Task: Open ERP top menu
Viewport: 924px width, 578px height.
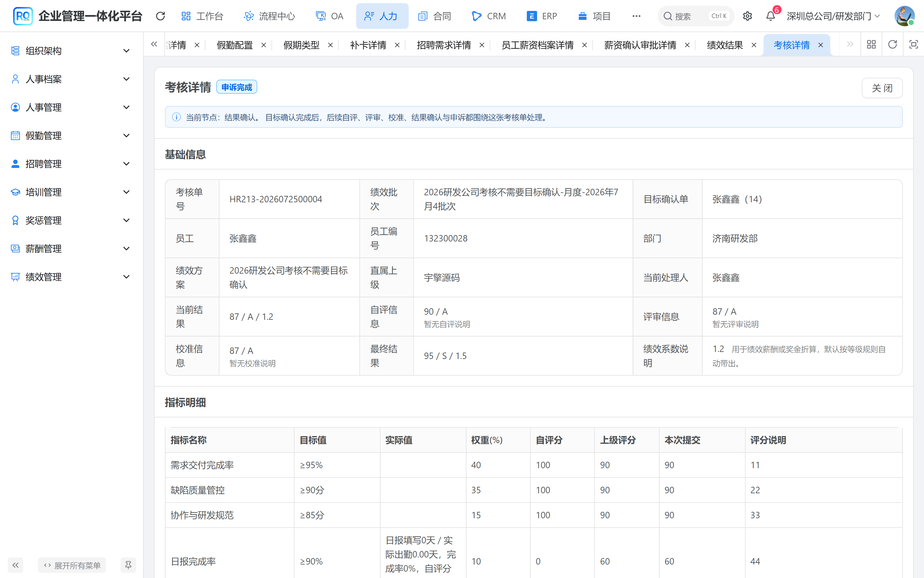Action: point(542,16)
